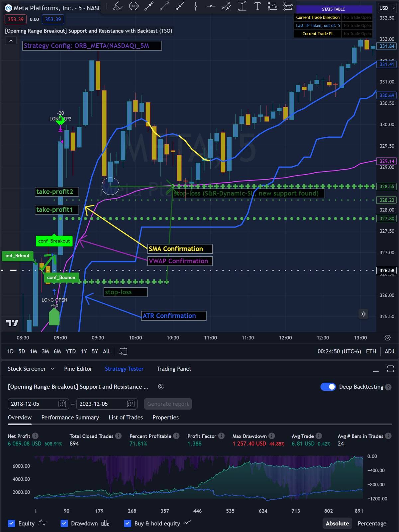Select the circle drawing tool

click(134, 6)
